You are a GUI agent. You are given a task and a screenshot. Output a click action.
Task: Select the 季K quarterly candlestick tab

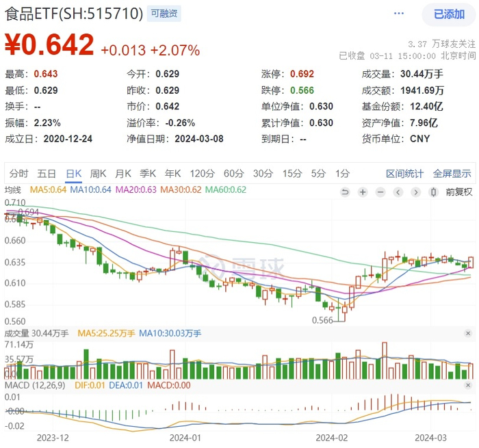point(148,174)
